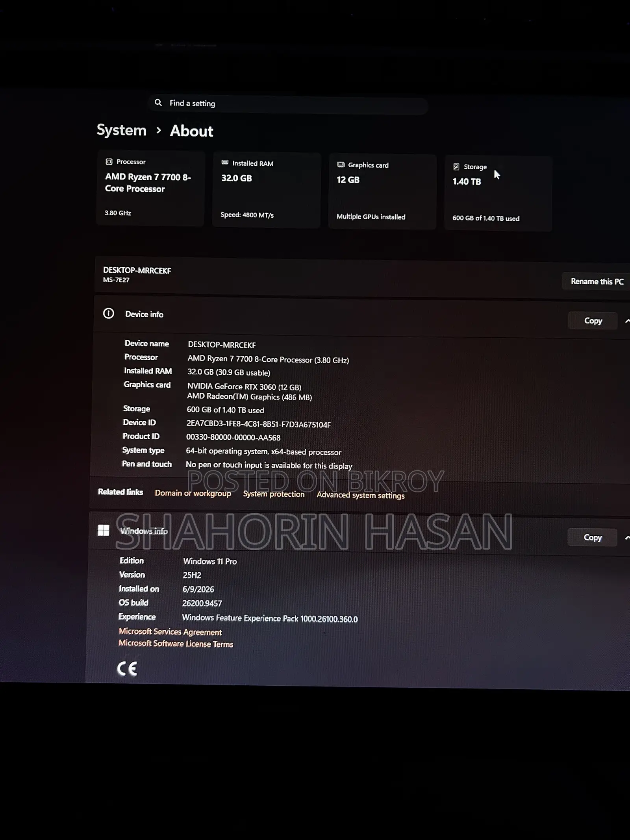Copy the Device info section

[593, 321]
